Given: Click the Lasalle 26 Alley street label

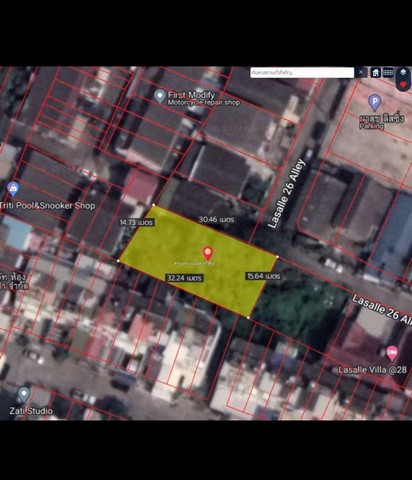Looking at the screenshot, I should (287, 194).
